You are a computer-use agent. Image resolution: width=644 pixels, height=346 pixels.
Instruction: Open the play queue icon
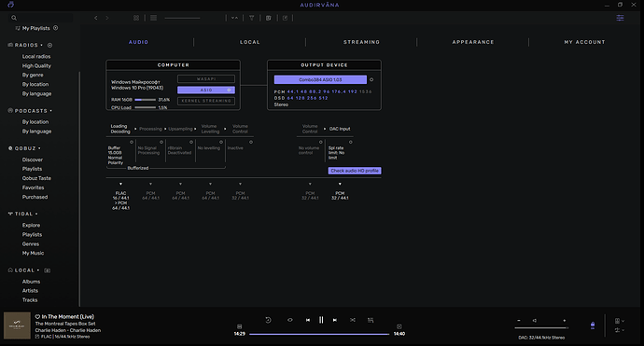click(x=371, y=320)
